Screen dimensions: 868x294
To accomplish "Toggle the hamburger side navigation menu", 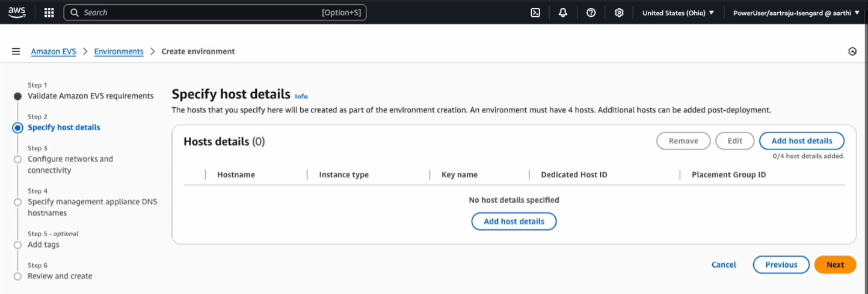I will pyautogui.click(x=16, y=52).
